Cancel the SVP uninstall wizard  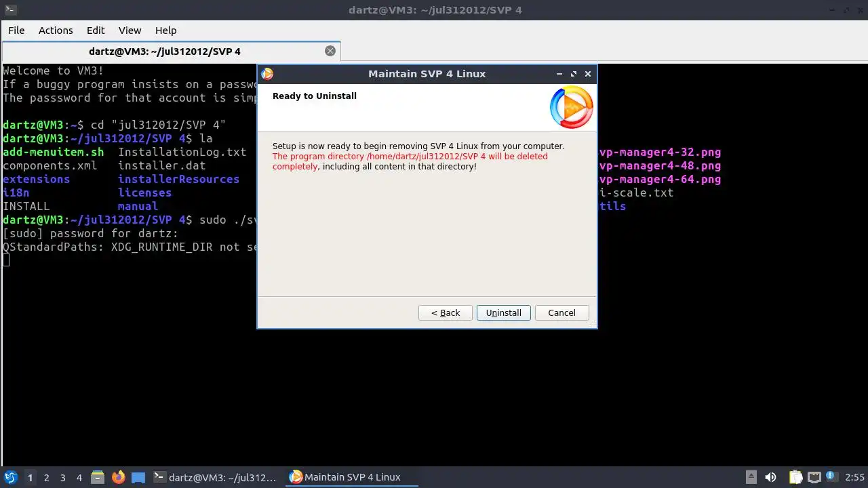click(x=562, y=312)
